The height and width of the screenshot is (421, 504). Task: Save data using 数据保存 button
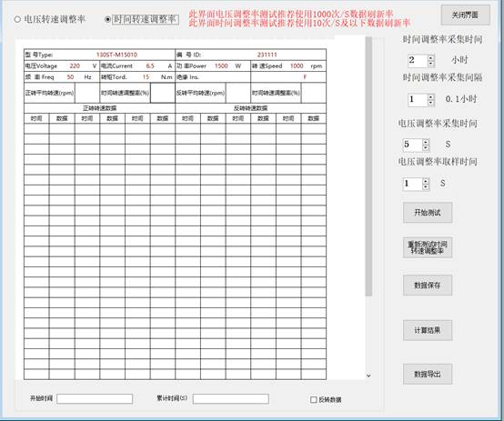pos(428,285)
